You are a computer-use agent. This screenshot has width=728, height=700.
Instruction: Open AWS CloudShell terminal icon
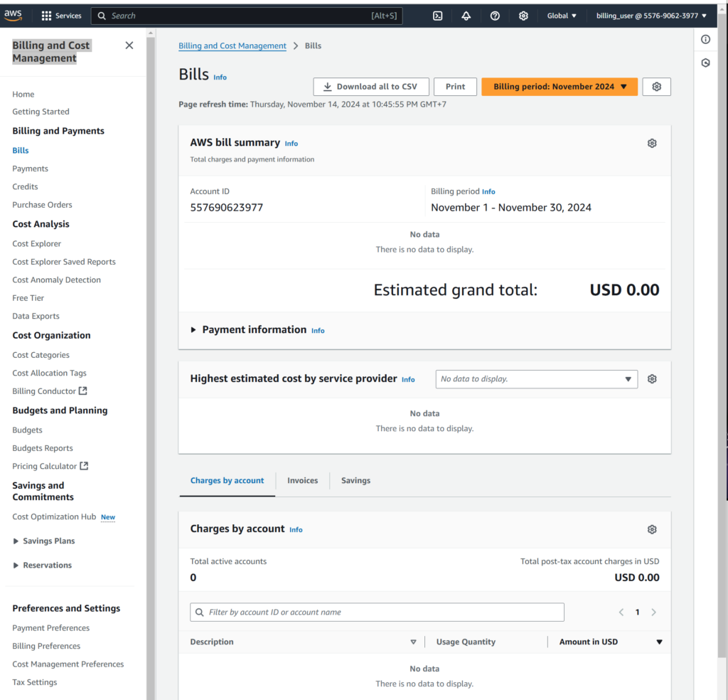point(438,16)
